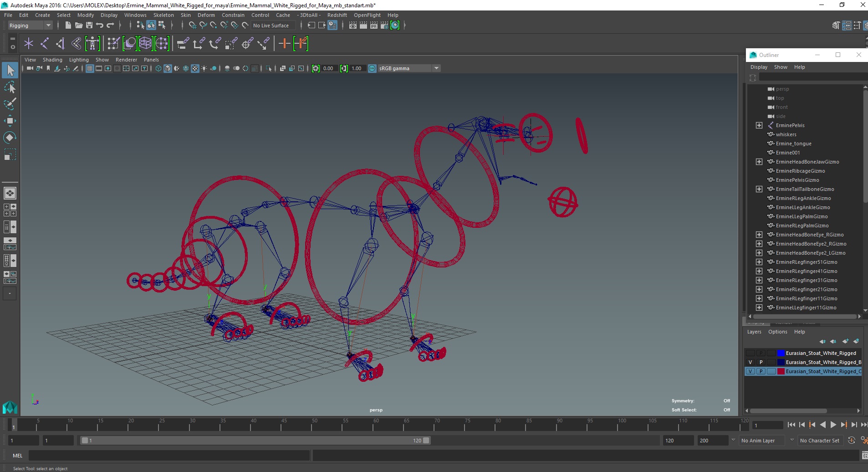Click the Save Scene disk icon
868x472 pixels.
[89, 26]
